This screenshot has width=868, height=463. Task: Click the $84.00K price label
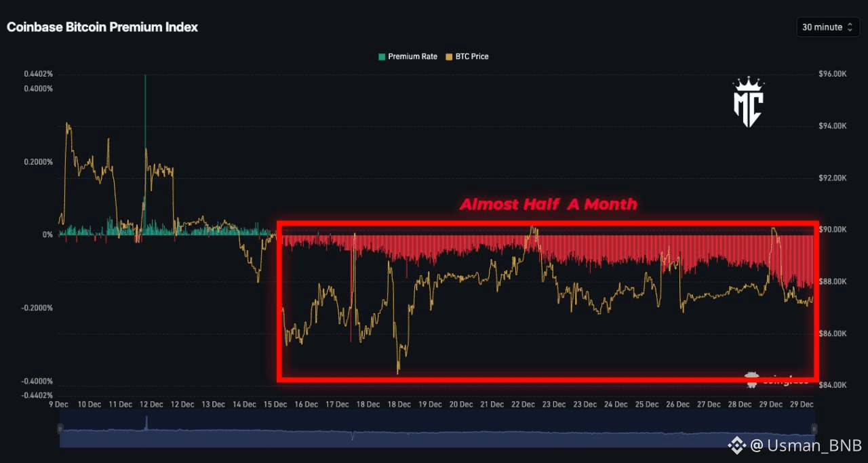click(833, 385)
